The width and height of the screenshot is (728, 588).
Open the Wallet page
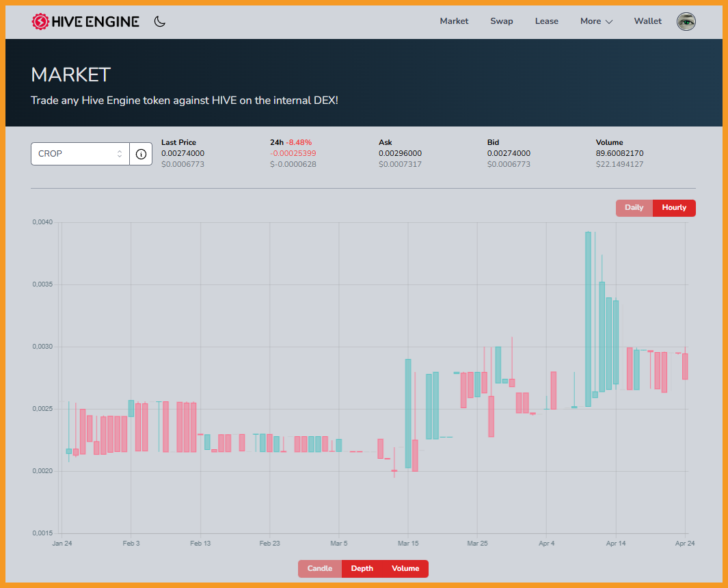point(647,21)
